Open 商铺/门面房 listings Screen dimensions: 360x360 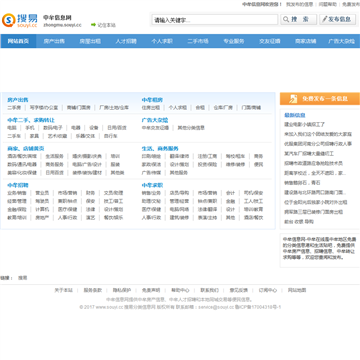point(79,108)
